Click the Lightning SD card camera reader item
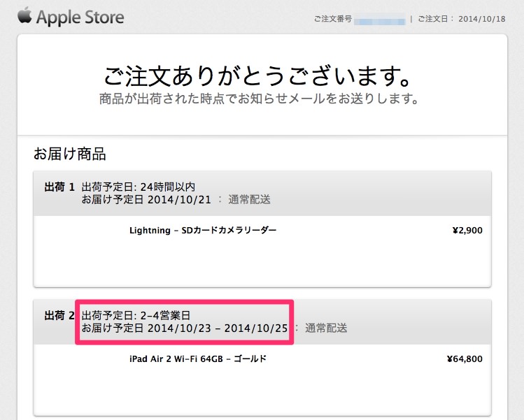524x420 pixels. coord(203,231)
